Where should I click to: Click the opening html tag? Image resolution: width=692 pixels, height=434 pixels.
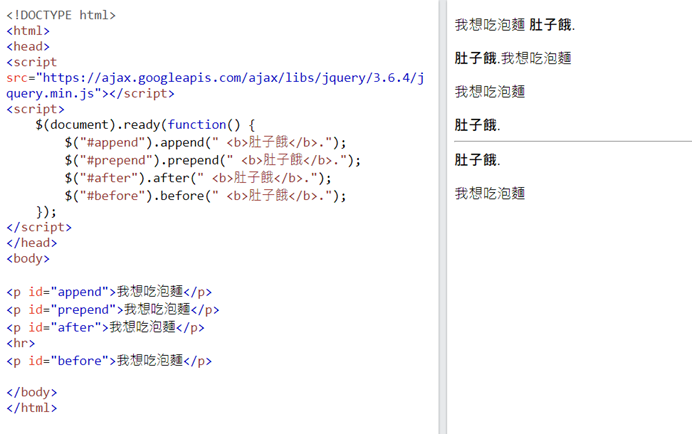[28, 31]
